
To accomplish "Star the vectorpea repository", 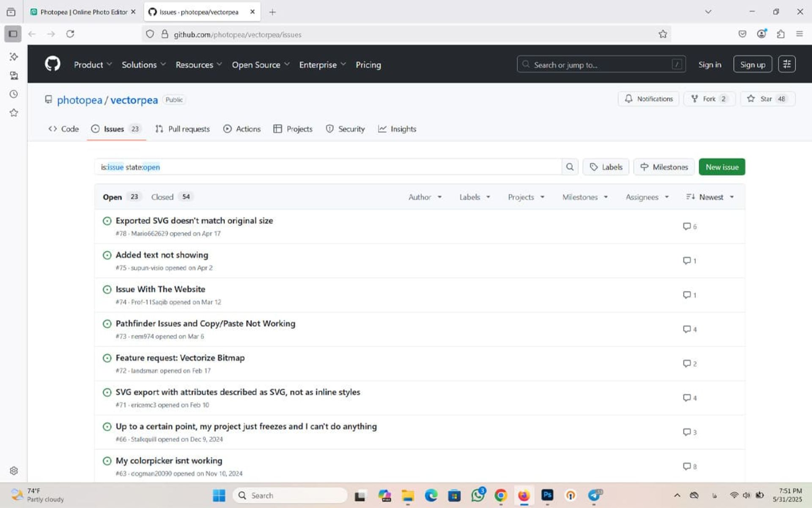I will point(768,99).
